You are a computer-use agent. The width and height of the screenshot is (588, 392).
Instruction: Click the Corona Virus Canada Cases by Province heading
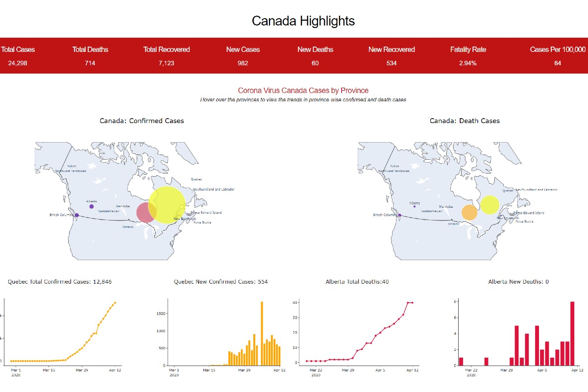click(x=303, y=91)
